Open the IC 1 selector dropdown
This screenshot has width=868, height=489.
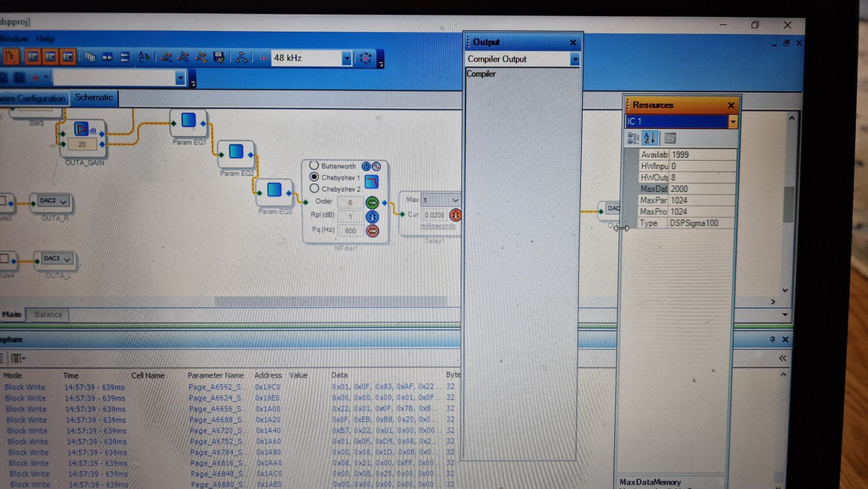tap(732, 121)
